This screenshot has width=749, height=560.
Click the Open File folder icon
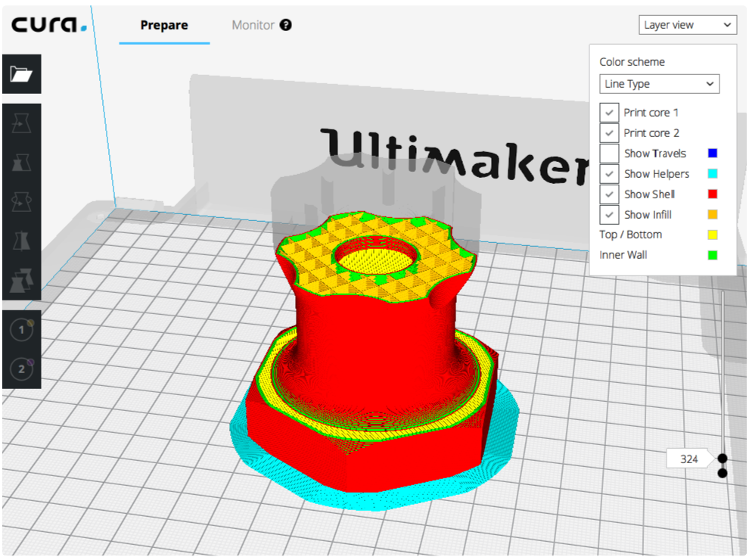tap(21, 74)
